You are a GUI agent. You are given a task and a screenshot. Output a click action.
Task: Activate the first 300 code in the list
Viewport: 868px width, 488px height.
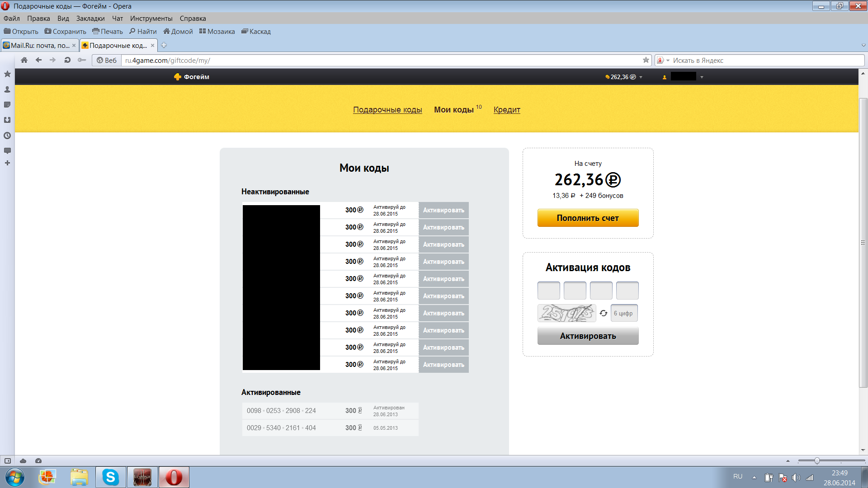(443, 210)
